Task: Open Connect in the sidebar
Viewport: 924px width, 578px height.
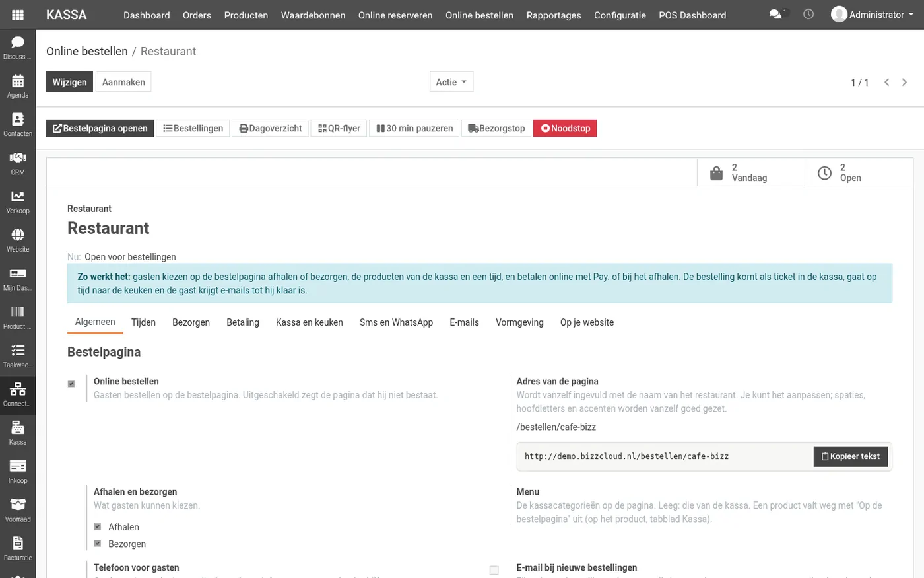Action: (x=18, y=394)
